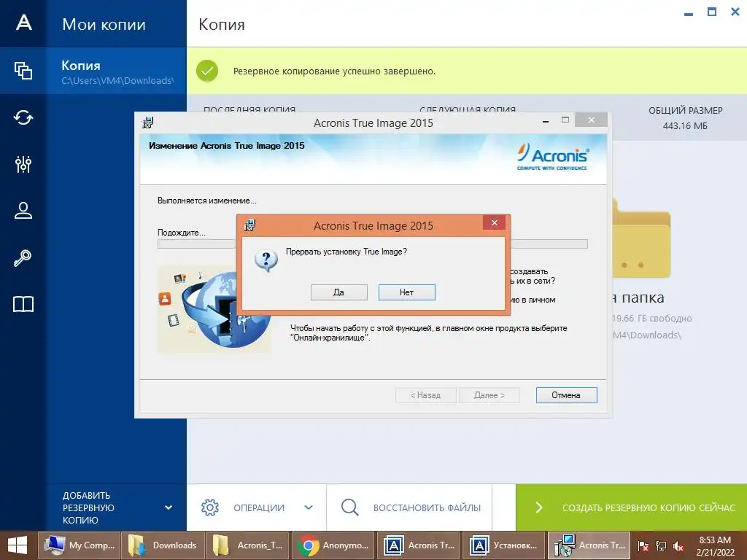Open the key-shaped Activation icon in the sidebar
The image size is (747, 560).
tap(23, 257)
